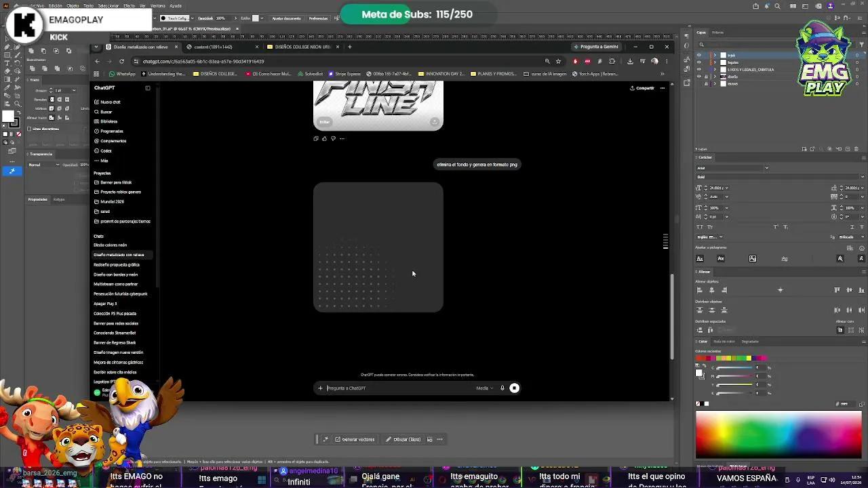Open WhatsApp bookmark

(x=122, y=74)
